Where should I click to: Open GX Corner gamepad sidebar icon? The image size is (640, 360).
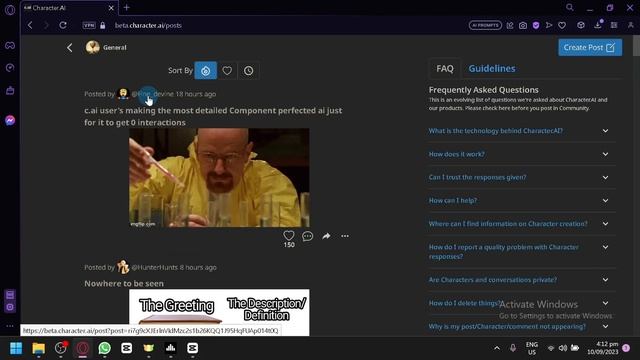tap(10, 45)
